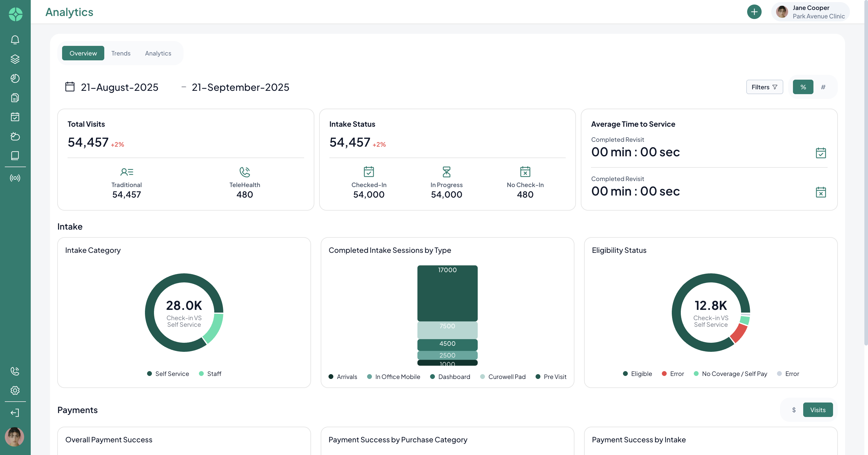Open the phone call sidebar icon

15,371
